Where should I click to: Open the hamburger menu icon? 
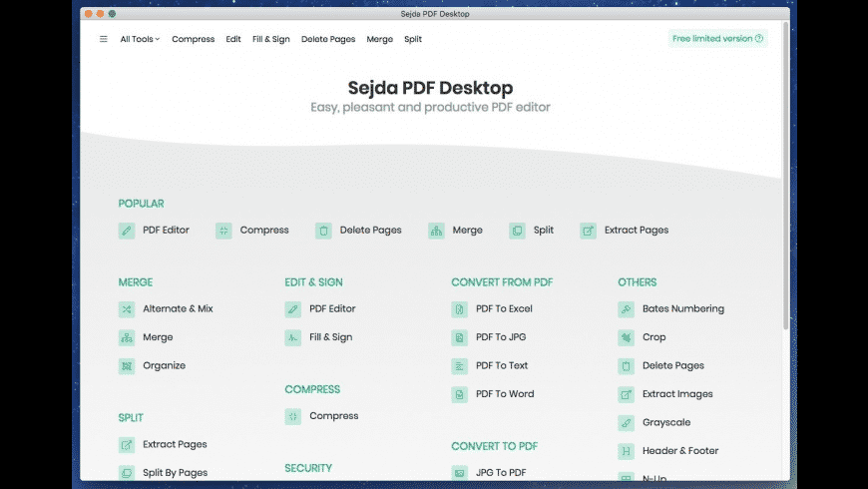[104, 39]
